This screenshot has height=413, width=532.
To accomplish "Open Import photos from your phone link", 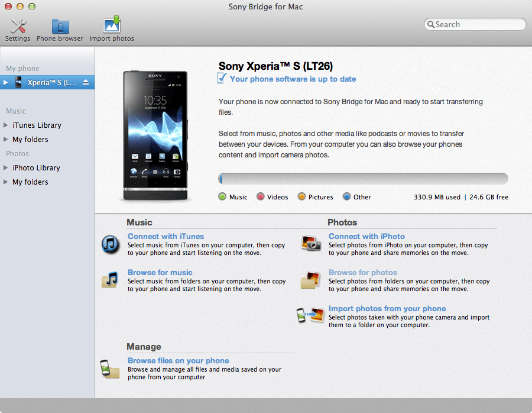I will [387, 308].
